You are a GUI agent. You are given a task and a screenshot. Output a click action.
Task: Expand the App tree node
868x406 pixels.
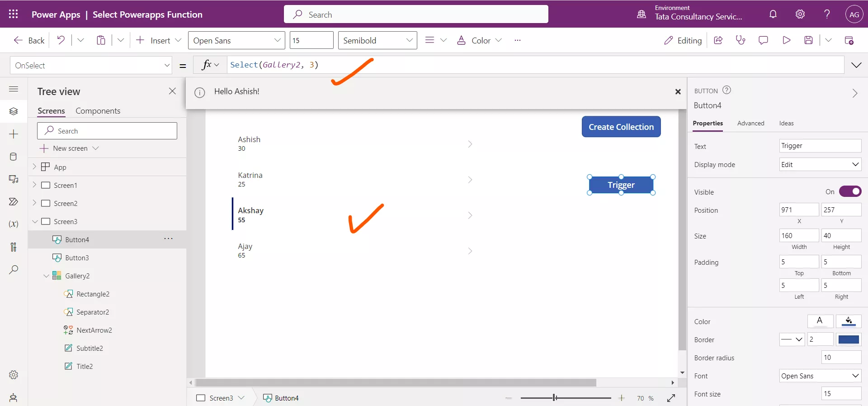click(34, 167)
